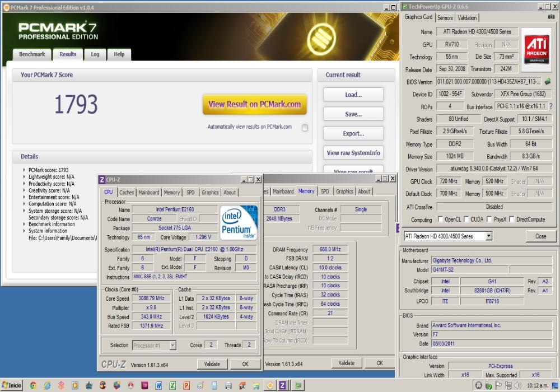
Task: Open Google Chrome from the taskbar
Action: tap(33, 385)
